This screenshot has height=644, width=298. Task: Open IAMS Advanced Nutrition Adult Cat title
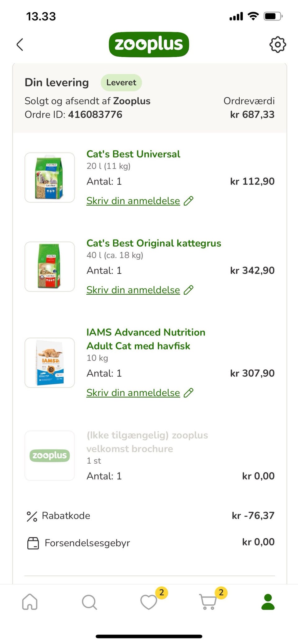(146, 339)
